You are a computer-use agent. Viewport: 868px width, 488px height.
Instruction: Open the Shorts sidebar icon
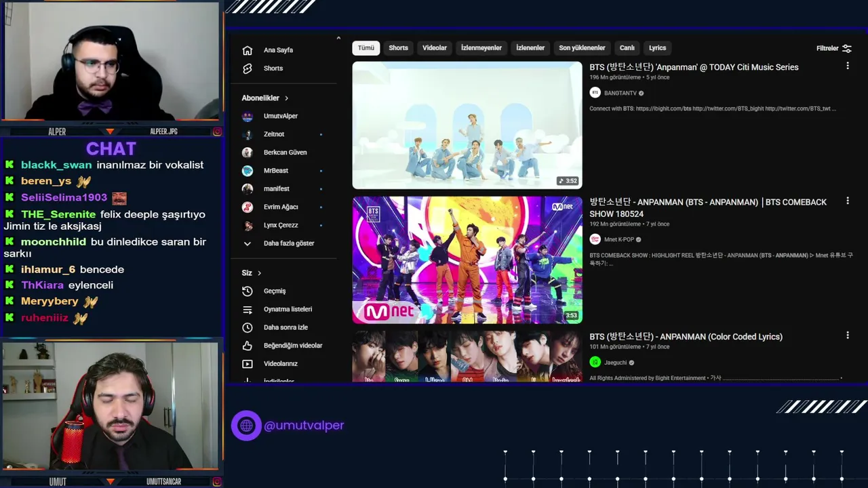248,68
